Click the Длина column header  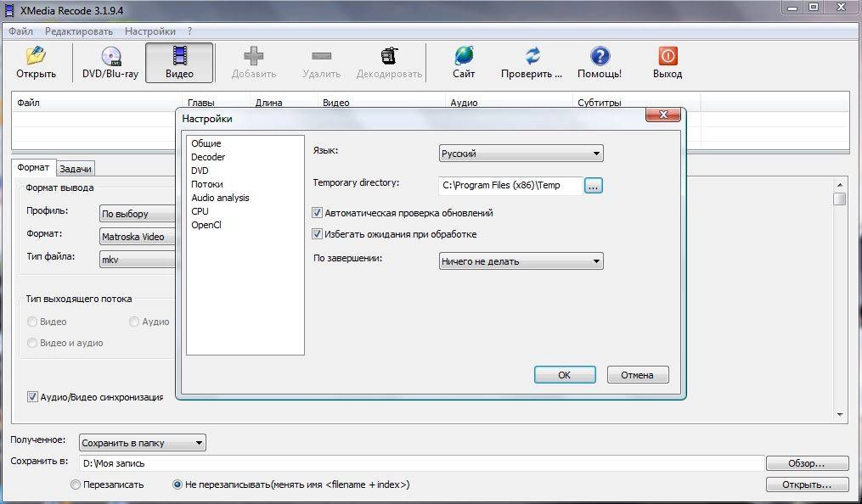[284, 103]
